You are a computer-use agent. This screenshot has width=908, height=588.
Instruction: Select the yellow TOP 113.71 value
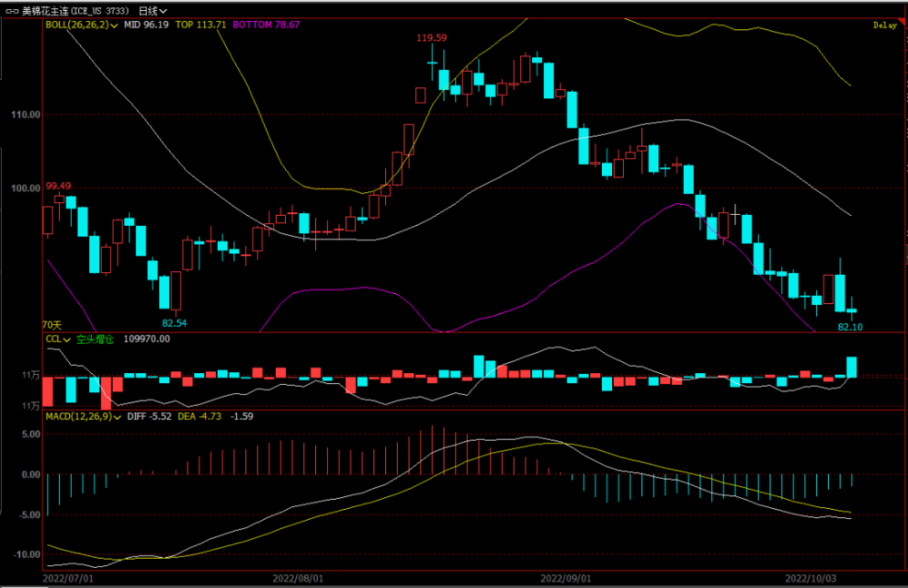click(x=201, y=25)
